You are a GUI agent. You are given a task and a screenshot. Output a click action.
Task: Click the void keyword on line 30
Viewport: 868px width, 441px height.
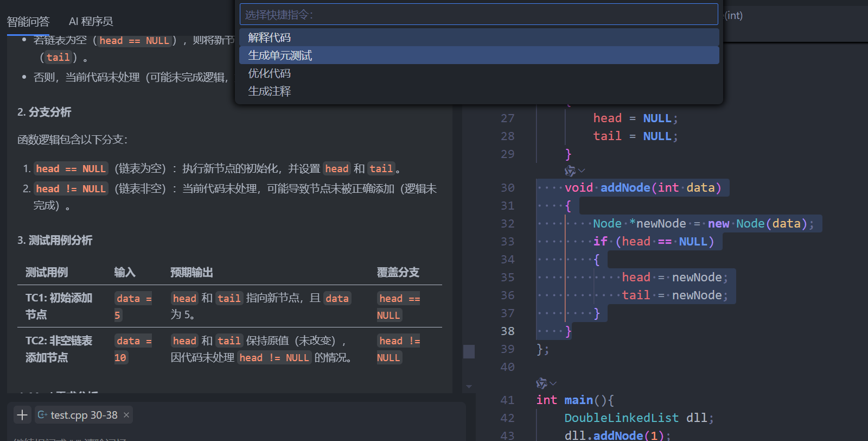tap(579, 188)
